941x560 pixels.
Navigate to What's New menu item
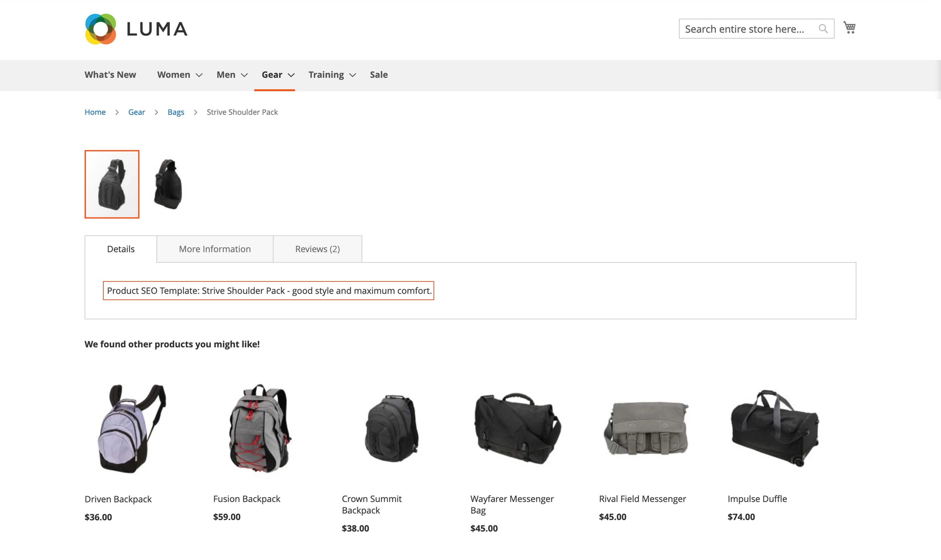click(110, 75)
